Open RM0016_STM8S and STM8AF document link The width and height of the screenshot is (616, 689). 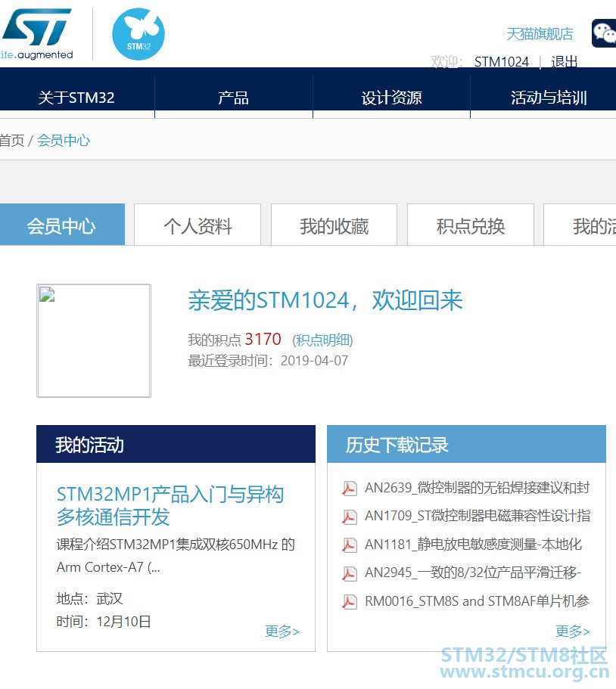click(477, 601)
